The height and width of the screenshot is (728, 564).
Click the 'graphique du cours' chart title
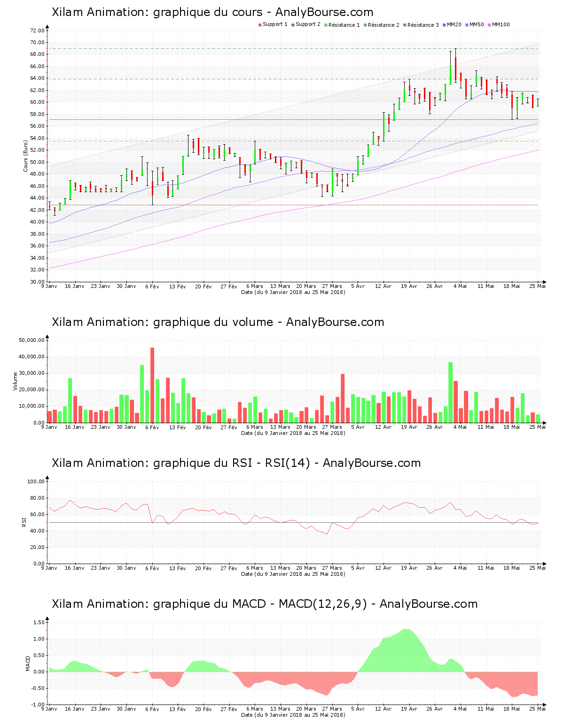pos(212,12)
